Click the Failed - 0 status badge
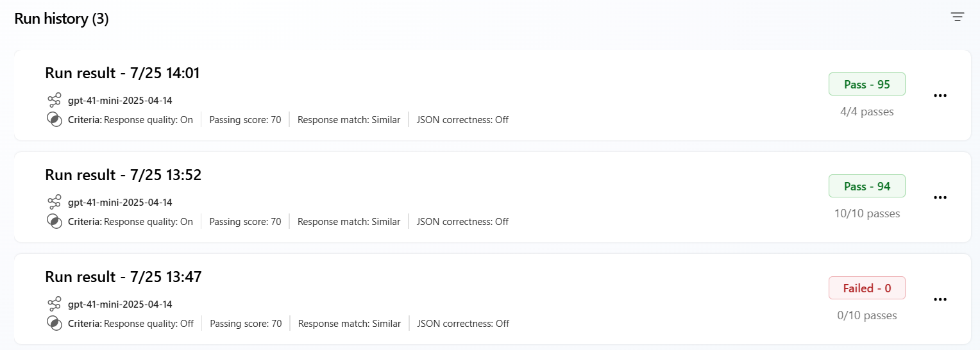The height and width of the screenshot is (350, 980). coord(866,288)
